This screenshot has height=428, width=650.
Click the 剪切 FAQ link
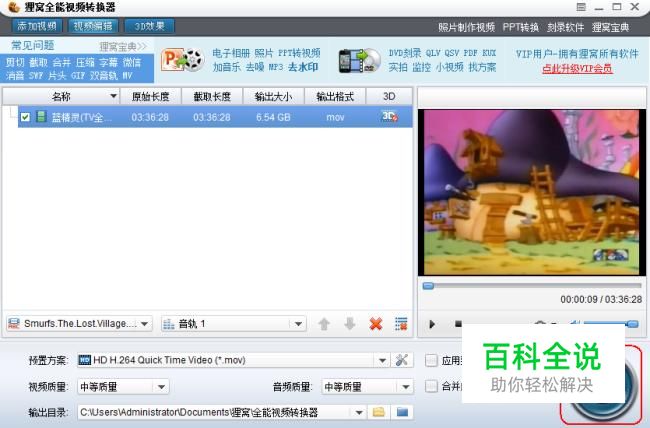(x=15, y=63)
